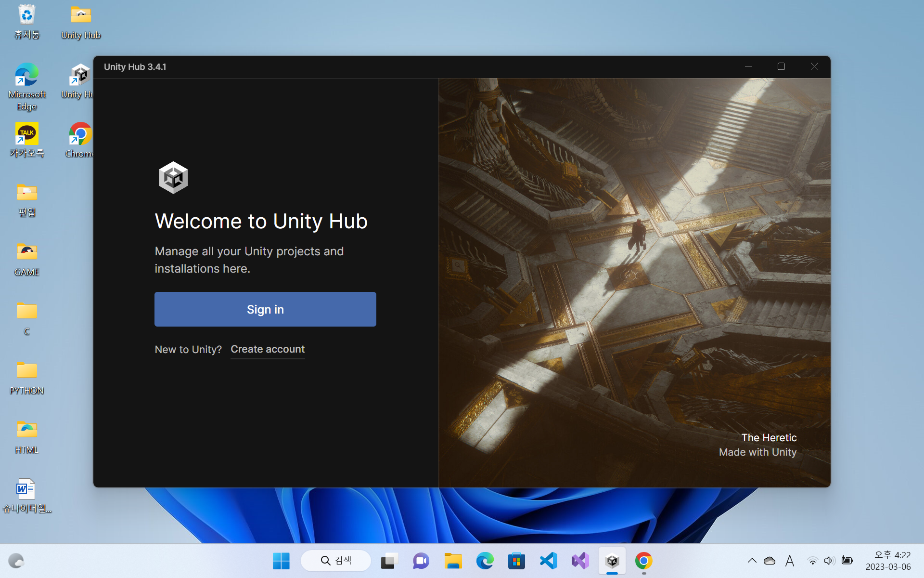Select the KakaoTalk desktop shortcut
Screen dimensions: 924x578
point(27,140)
